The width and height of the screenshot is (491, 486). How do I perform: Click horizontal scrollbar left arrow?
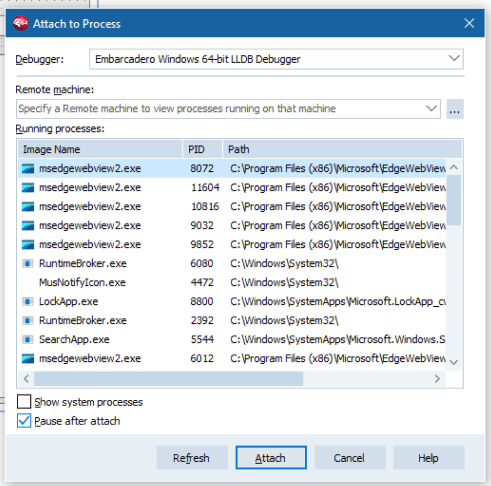click(26, 379)
